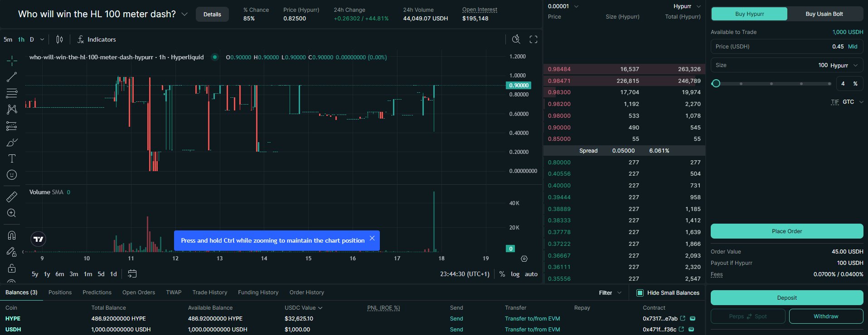Click the Place Order button

point(787,231)
